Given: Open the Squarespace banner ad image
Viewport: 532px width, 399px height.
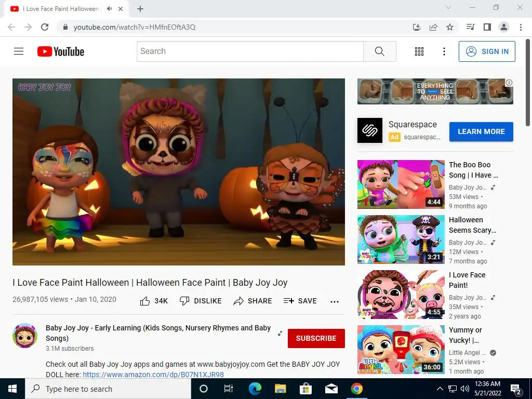Looking at the screenshot, I should tap(435, 91).
